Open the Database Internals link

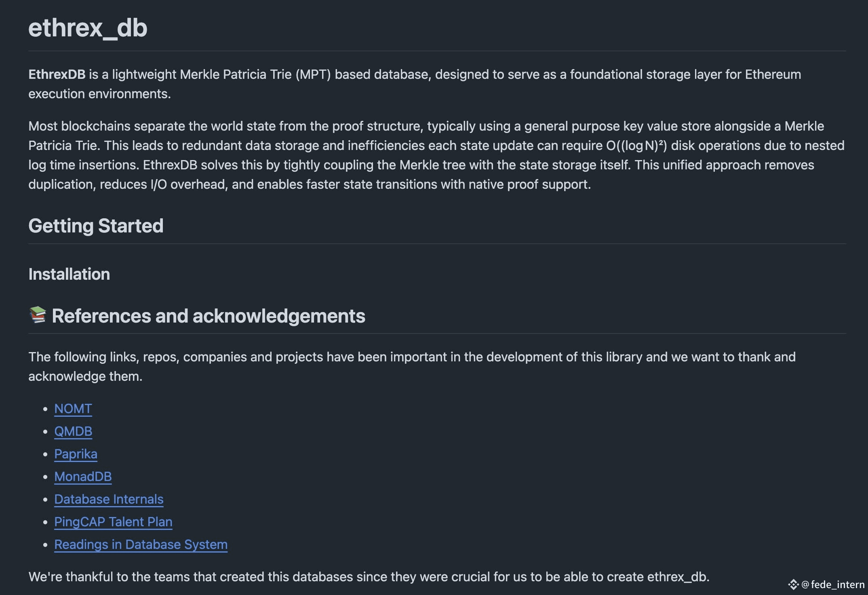(109, 499)
